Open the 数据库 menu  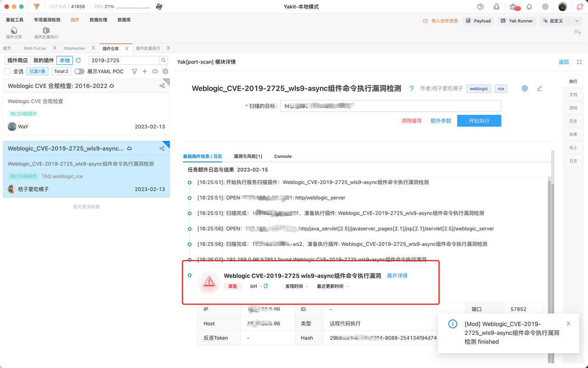click(x=124, y=20)
